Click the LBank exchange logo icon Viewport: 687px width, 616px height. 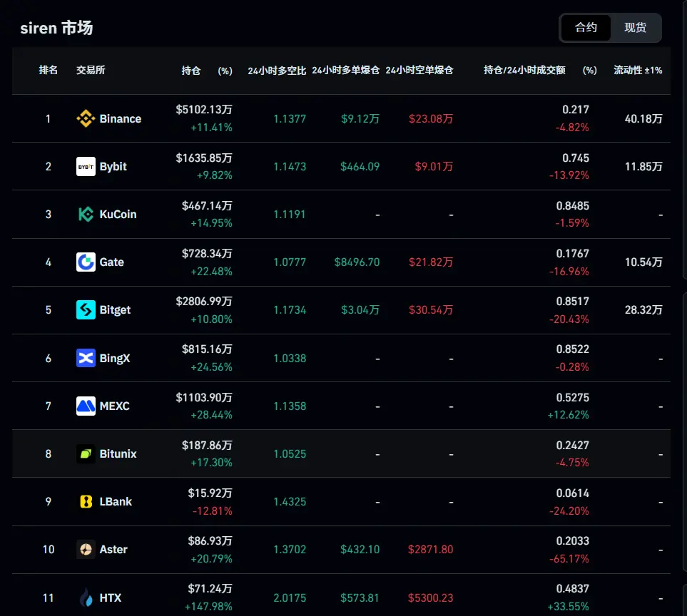(x=86, y=501)
